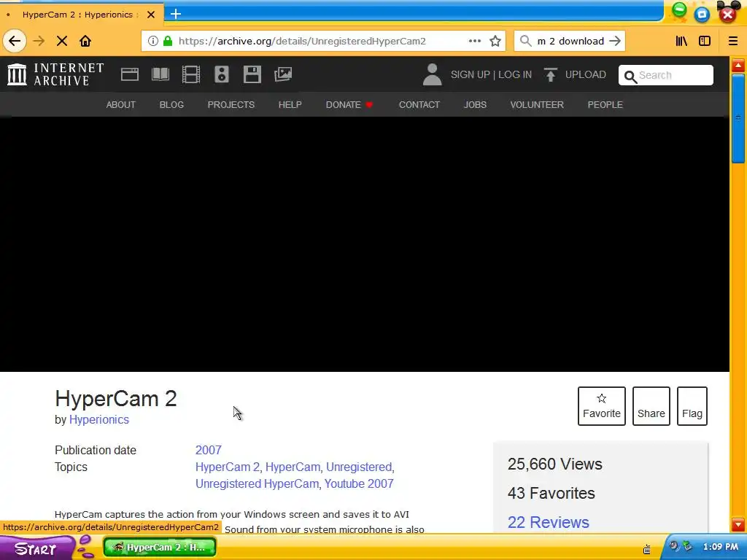Open the Audio speaker icon
This screenshot has width=747, height=560.
[x=222, y=74]
